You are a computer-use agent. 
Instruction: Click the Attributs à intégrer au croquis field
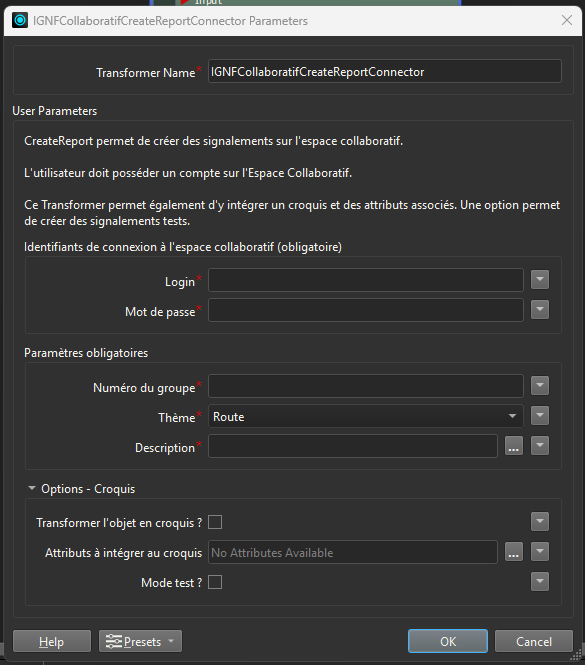pos(353,552)
